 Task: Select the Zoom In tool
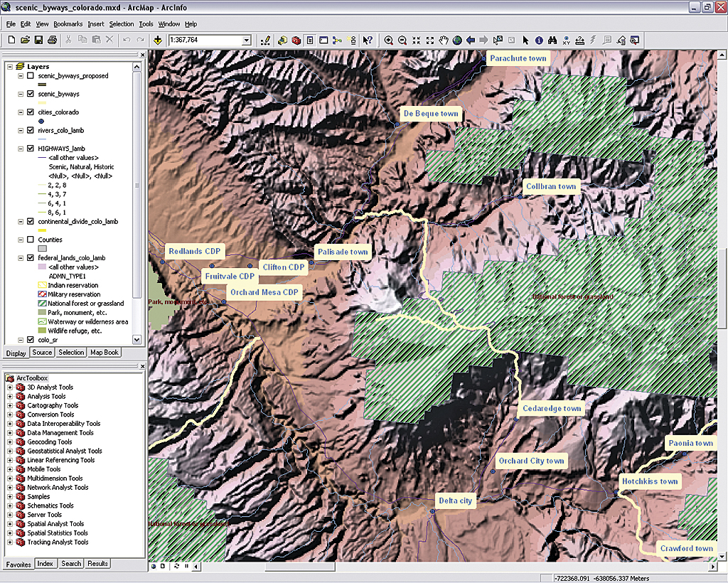pos(389,41)
